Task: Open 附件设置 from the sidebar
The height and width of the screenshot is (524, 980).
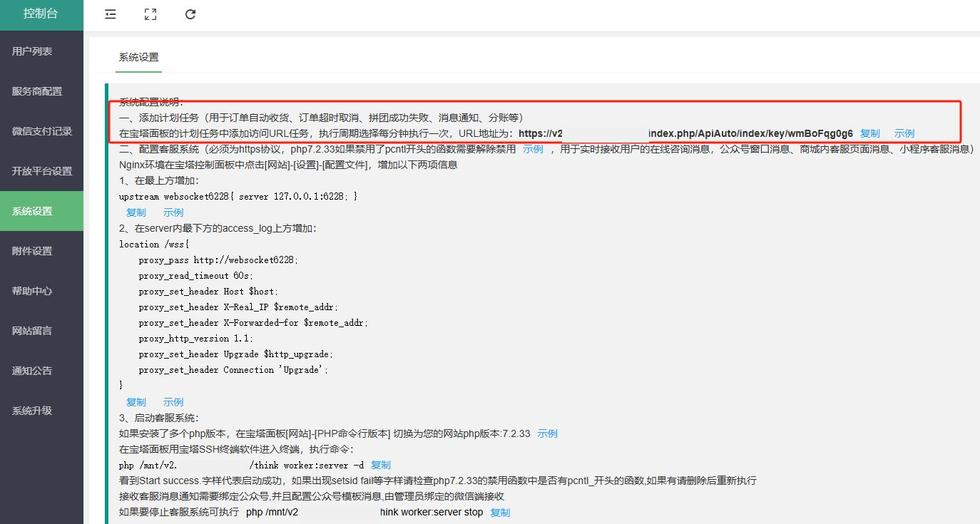Action: [x=32, y=251]
